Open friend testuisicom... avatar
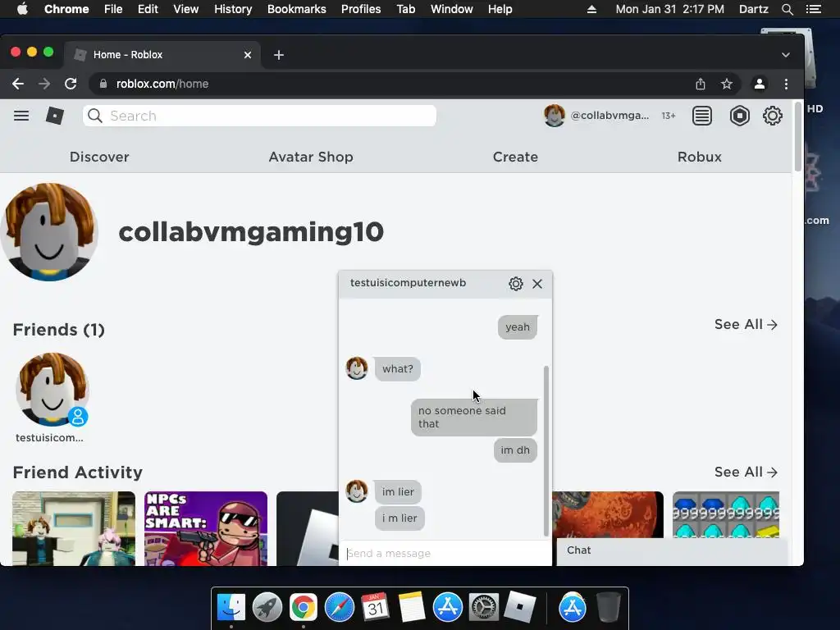Screen dimensions: 840x630 coord(52,390)
